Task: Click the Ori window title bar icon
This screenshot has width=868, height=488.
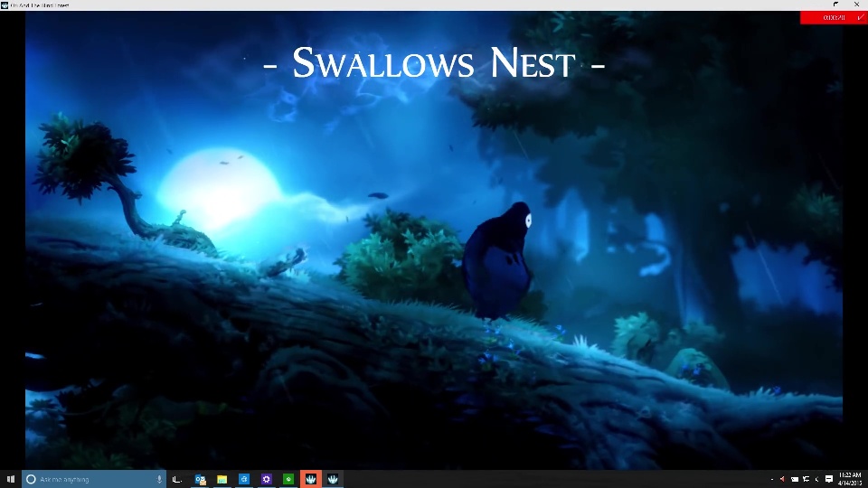Action: [5, 5]
